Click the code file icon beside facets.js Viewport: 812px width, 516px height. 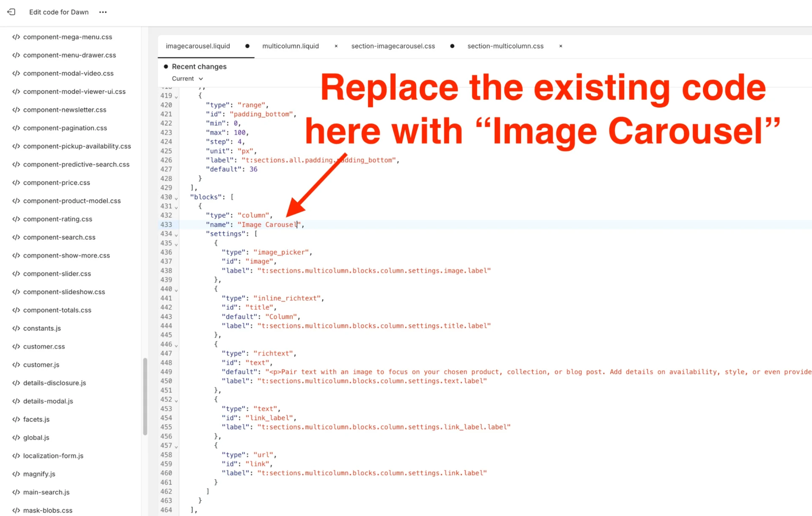click(16, 419)
